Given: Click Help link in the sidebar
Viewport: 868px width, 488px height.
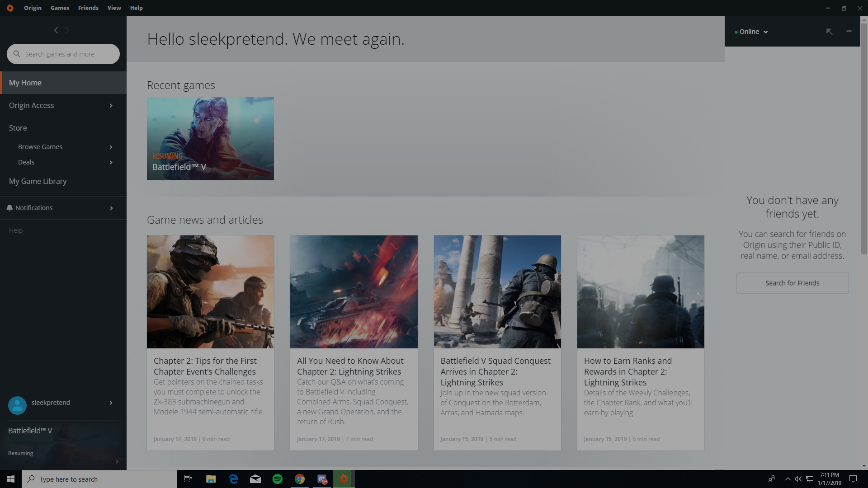Looking at the screenshot, I should point(16,230).
